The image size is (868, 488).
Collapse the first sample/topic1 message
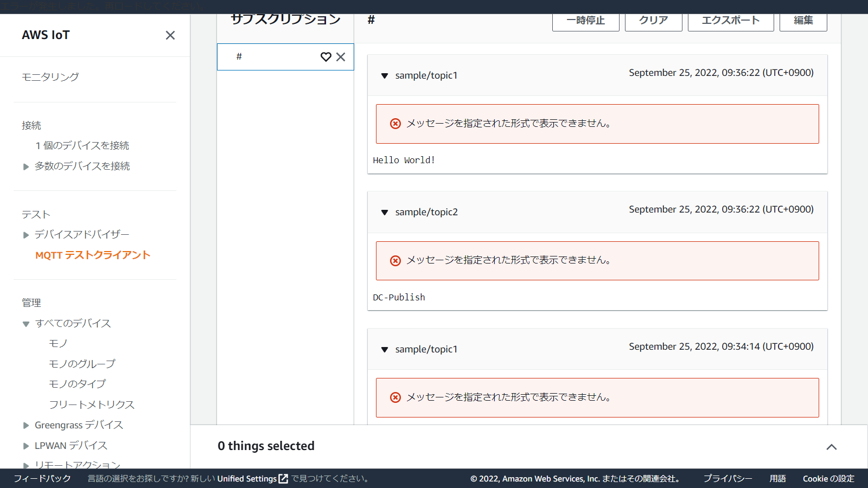point(385,76)
